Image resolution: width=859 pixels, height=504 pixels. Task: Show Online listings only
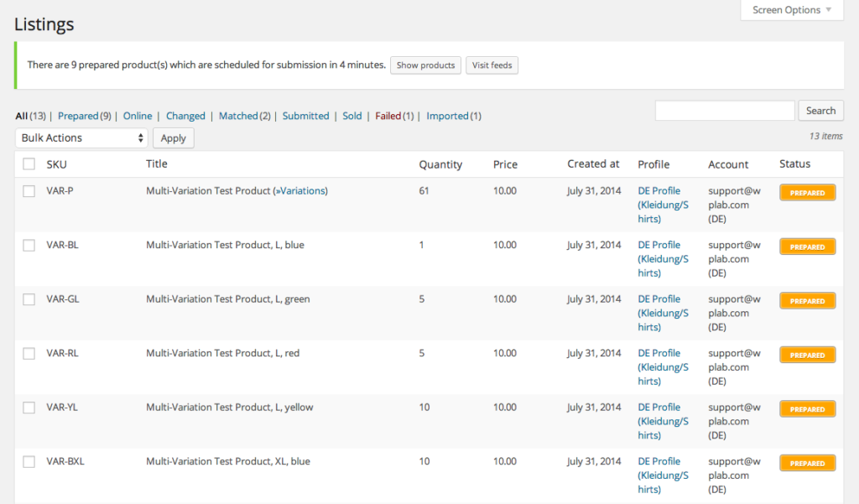click(x=138, y=116)
